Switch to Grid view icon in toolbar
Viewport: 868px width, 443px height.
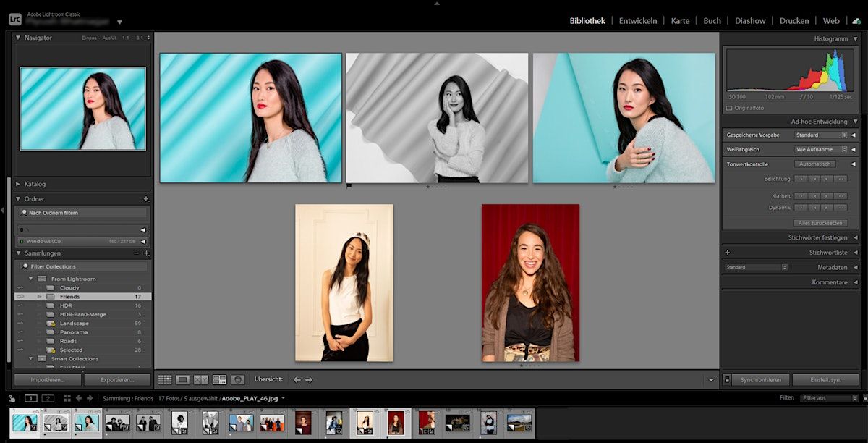coord(165,379)
